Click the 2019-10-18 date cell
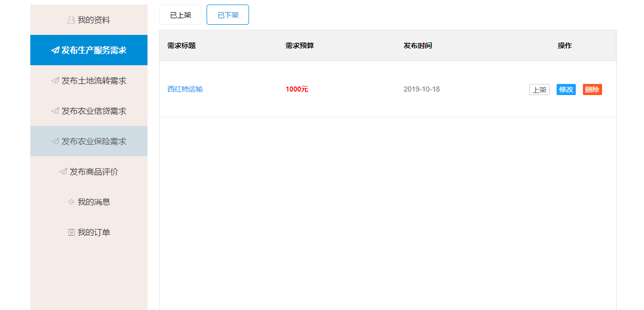 (x=422, y=90)
